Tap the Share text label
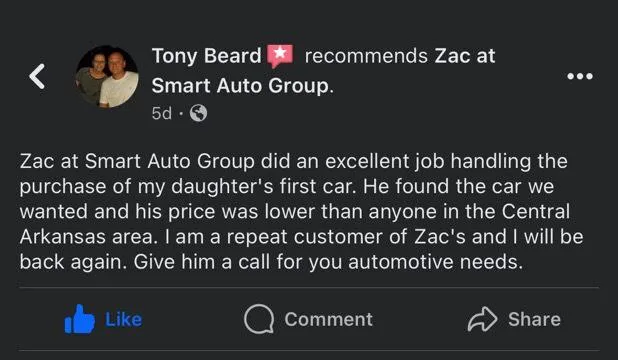Screen dimensions: 618x360 534,319
